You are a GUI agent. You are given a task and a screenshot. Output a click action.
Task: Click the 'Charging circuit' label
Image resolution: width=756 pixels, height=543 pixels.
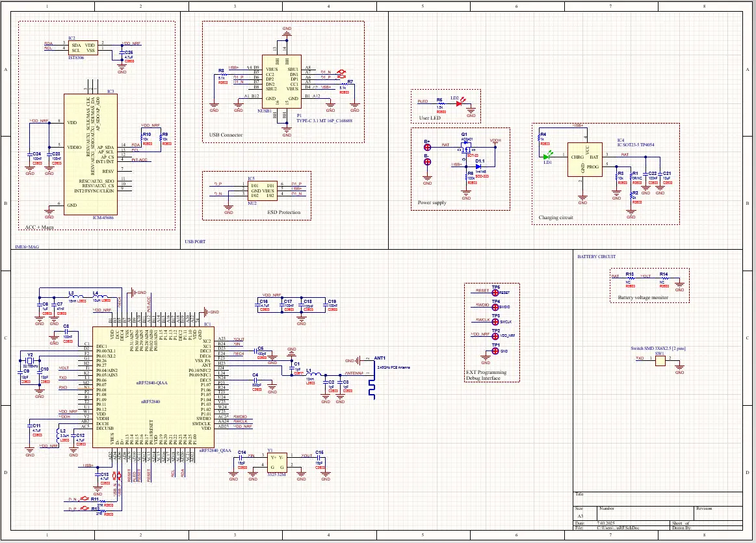(x=556, y=217)
